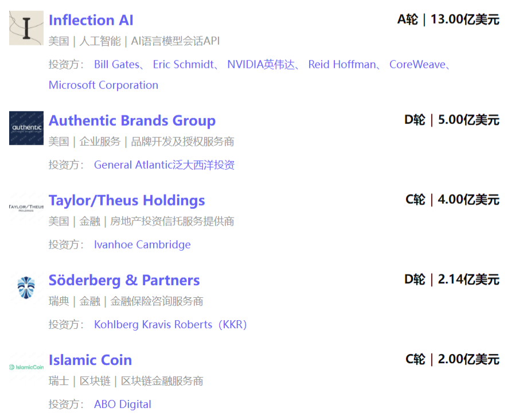This screenshot has width=515, height=420.
Task: Open the Ivanhoe Cambridge investor link
Action: point(142,244)
